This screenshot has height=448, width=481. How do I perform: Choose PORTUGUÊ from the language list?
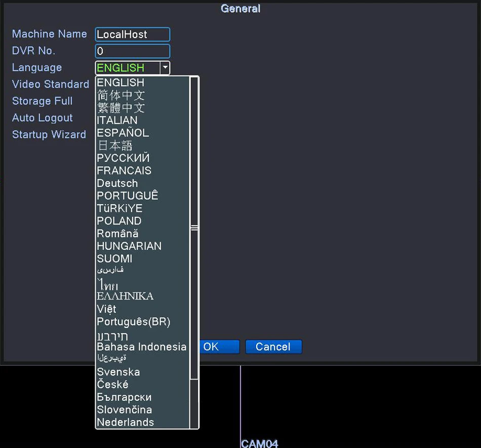[143, 196]
